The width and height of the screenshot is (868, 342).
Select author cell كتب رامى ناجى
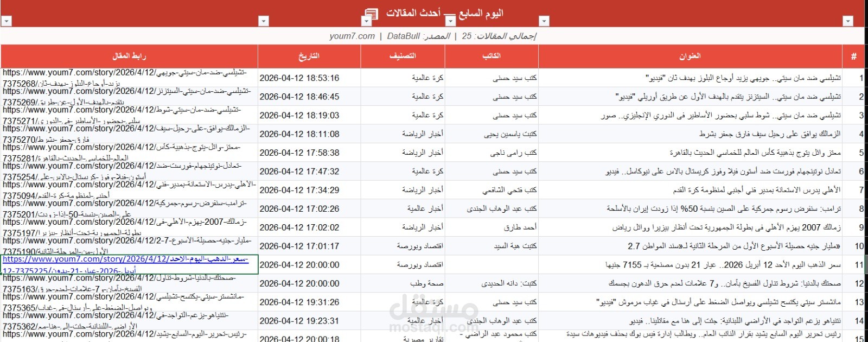click(492, 153)
